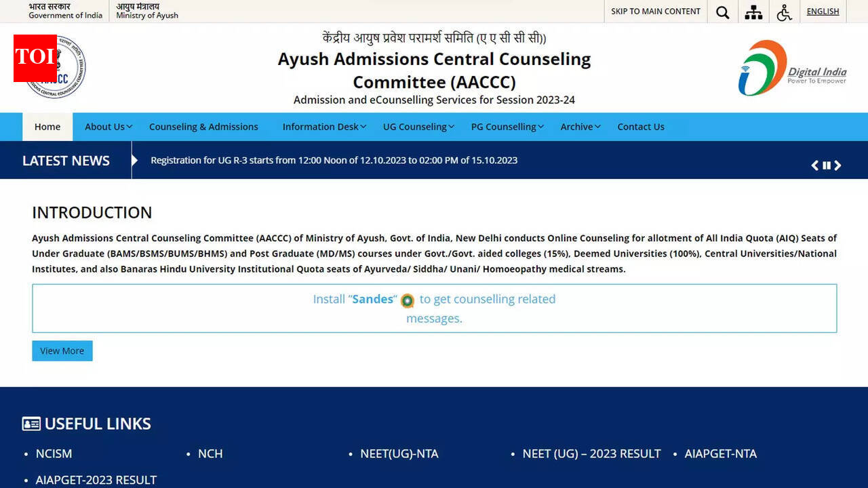Click Skip to Main Content

coord(656,12)
